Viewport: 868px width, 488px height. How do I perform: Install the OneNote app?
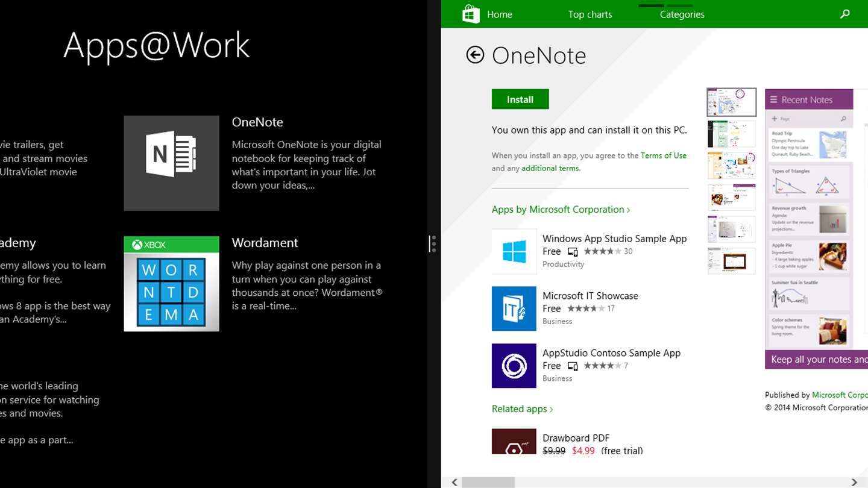click(x=520, y=99)
